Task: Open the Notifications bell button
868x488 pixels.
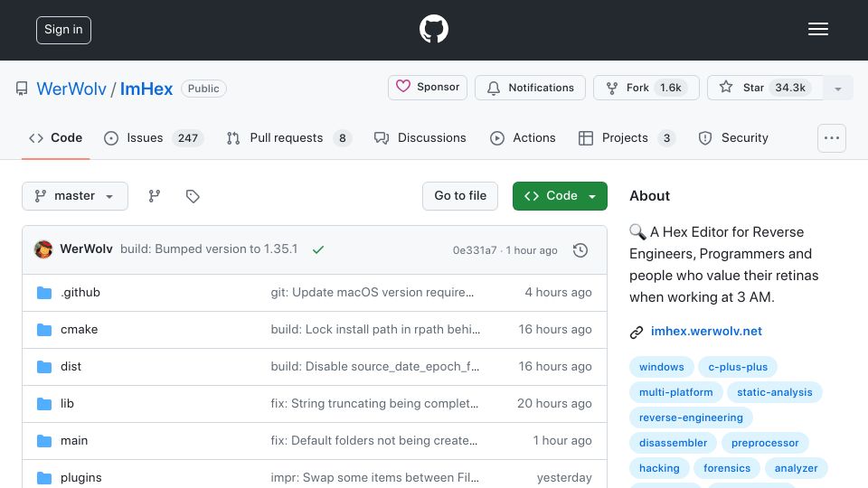Action: coord(530,88)
